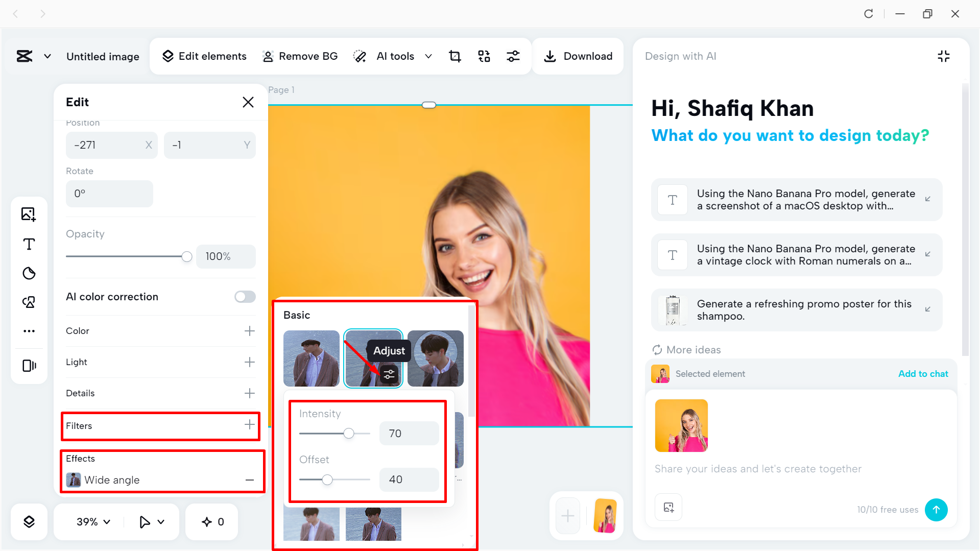This screenshot has height=551, width=980.
Task: Expand the Filters section
Action: (249, 424)
